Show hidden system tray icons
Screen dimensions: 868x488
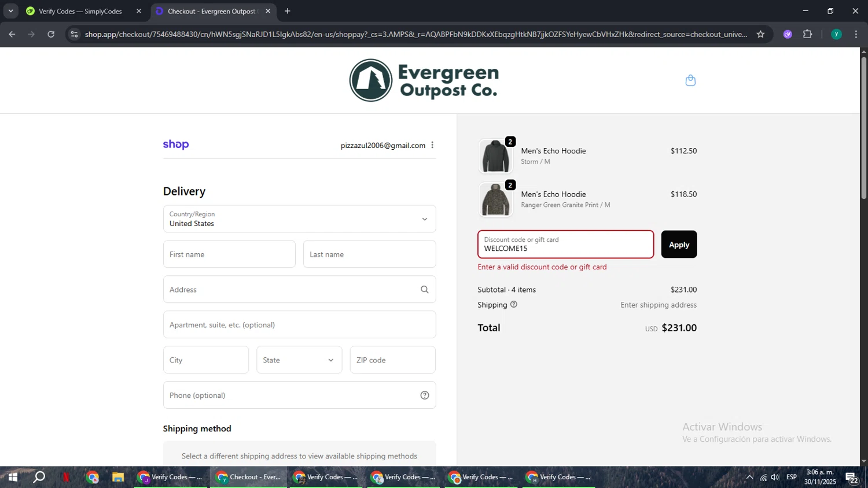[749, 477]
